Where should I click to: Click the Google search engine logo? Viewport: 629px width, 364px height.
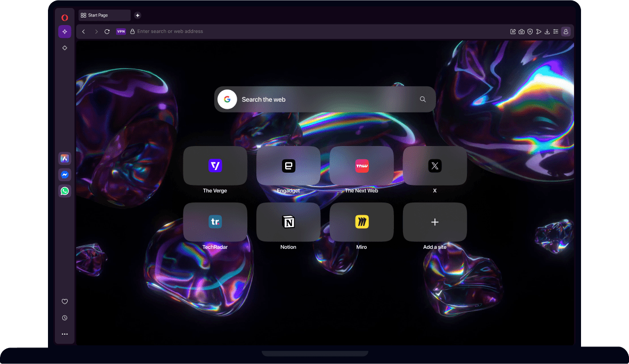[227, 100]
